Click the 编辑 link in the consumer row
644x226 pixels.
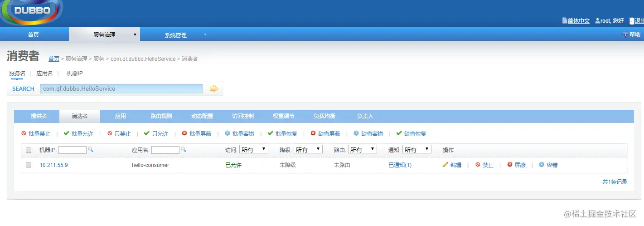click(x=456, y=165)
